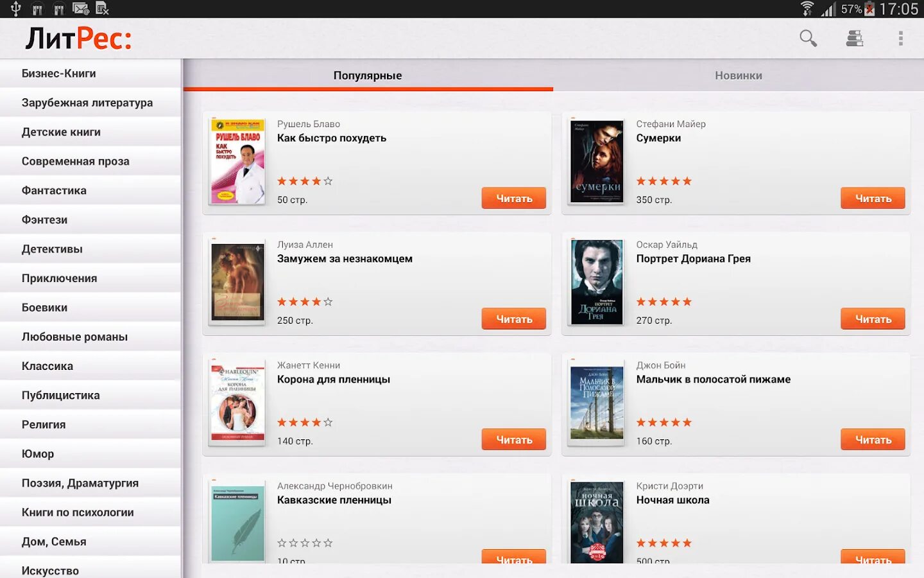The height and width of the screenshot is (578, 924).
Task: Open Мальчик в полосатой пижаме cover
Action: pos(597,403)
